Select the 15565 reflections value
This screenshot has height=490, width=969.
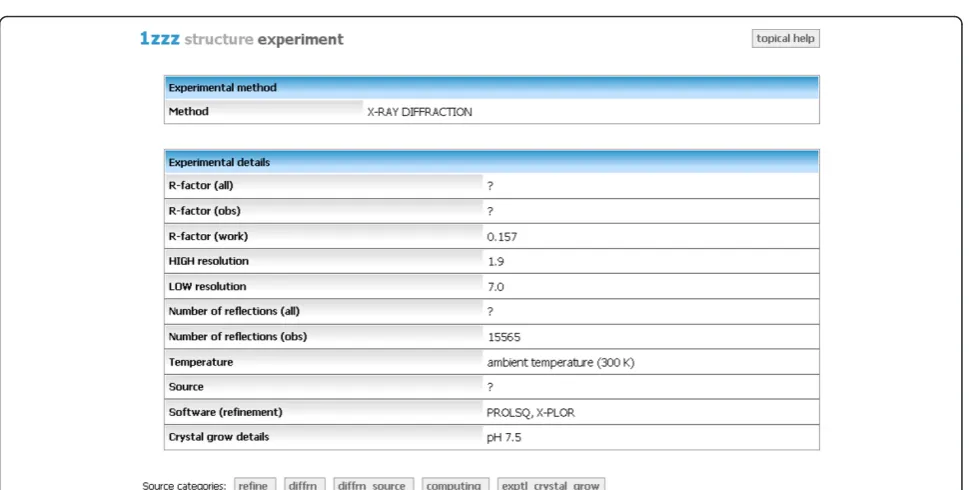[x=504, y=337]
